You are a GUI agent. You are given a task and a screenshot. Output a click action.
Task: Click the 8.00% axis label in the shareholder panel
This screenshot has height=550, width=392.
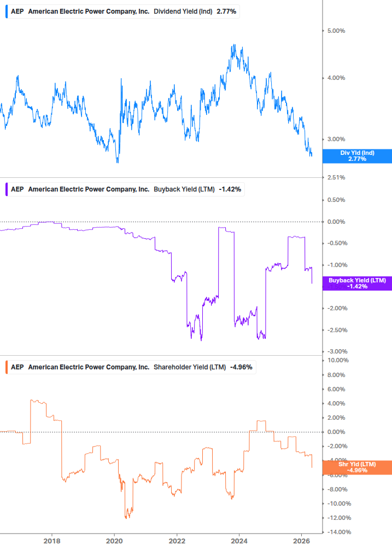tap(336, 375)
